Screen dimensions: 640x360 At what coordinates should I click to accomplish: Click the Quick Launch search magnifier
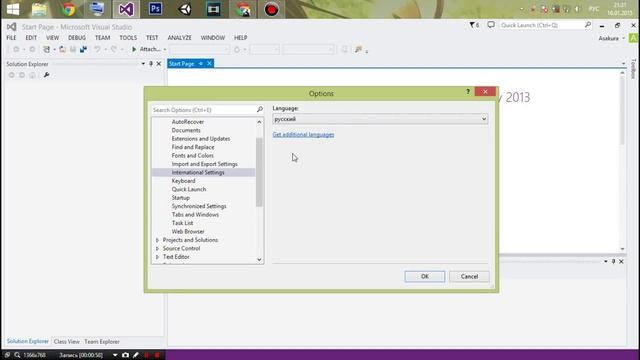coord(587,25)
